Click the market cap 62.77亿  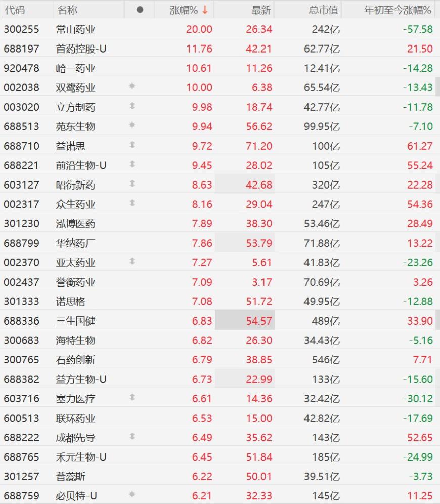click(322, 49)
